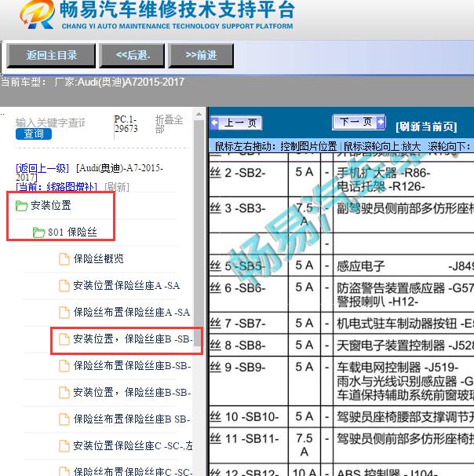Click document icon beside 安装位置保险丝座A -SA
Screen dimensions: 474x476
64,286
